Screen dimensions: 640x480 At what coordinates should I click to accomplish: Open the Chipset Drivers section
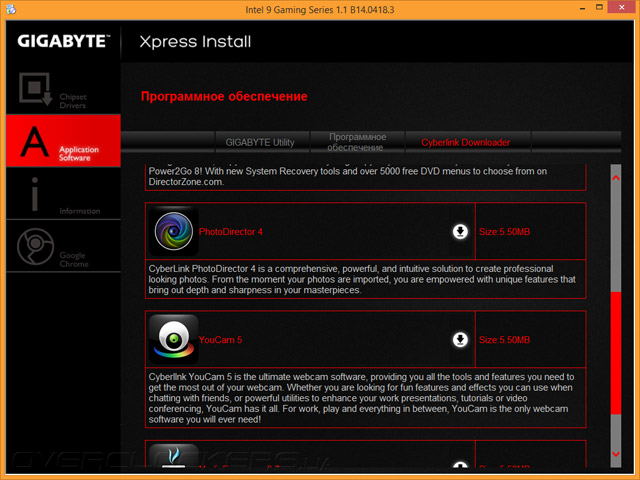tap(63, 89)
